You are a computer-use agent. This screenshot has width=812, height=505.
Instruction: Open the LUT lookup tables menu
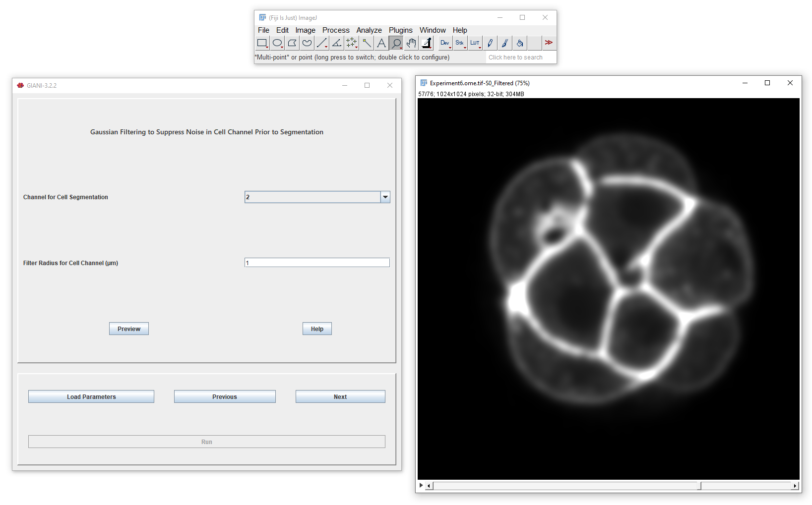pyautogui.click(x=475, y=43)
